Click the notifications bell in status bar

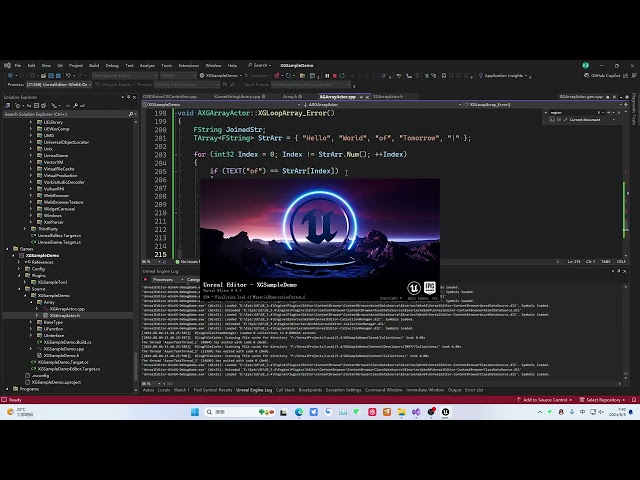634,400
